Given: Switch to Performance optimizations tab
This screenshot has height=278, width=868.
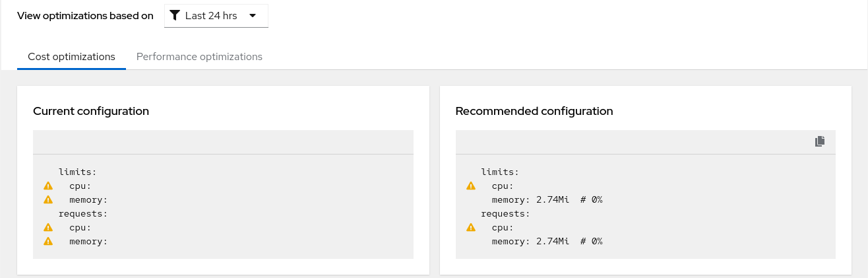Looking at the screenshot, I should [x=199, y=57].
